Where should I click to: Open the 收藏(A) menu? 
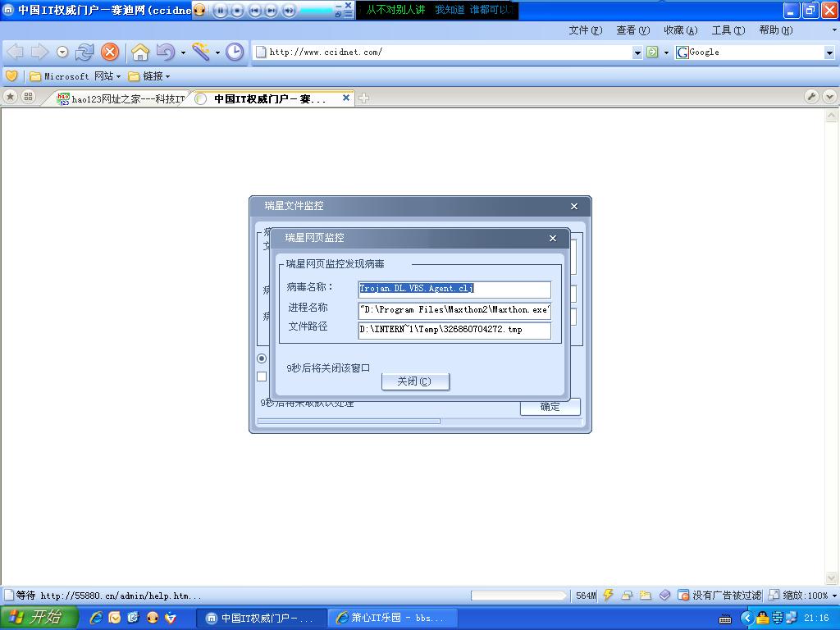[x=680, y=30]
